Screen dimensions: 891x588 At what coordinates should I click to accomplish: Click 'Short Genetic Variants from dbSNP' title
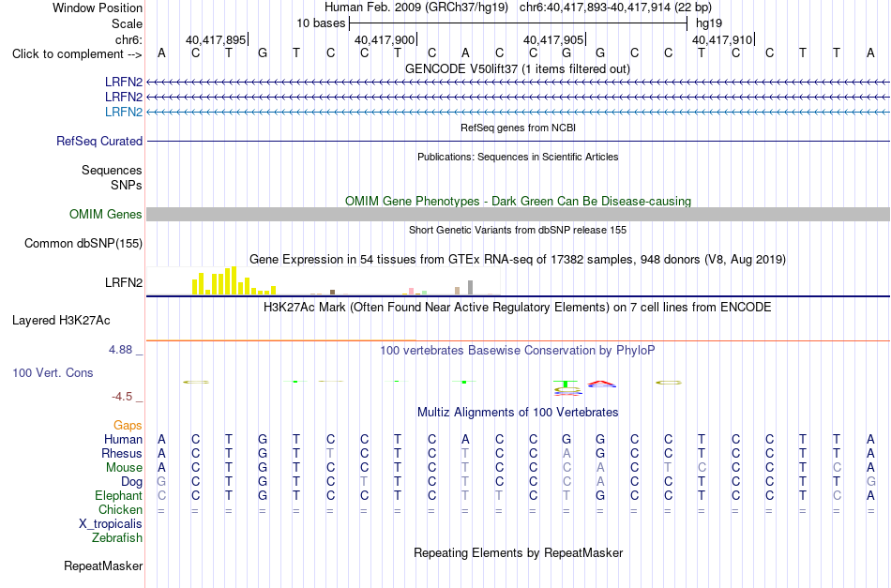518,230
